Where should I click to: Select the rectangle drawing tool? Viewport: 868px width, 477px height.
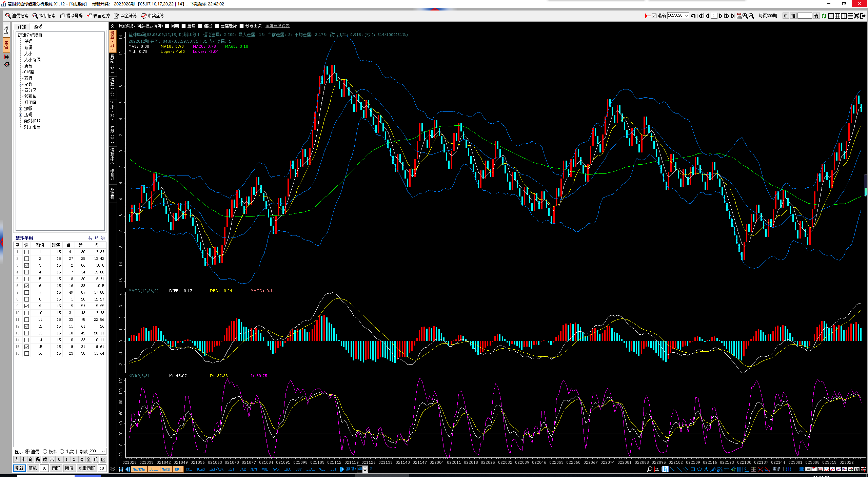pyautogui.click(x=693, y=469)
